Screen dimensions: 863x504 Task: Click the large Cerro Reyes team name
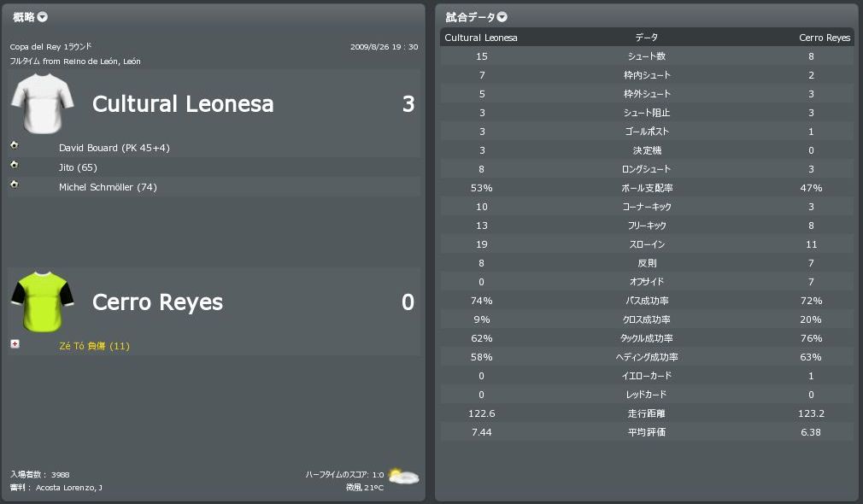coord(157,302)
